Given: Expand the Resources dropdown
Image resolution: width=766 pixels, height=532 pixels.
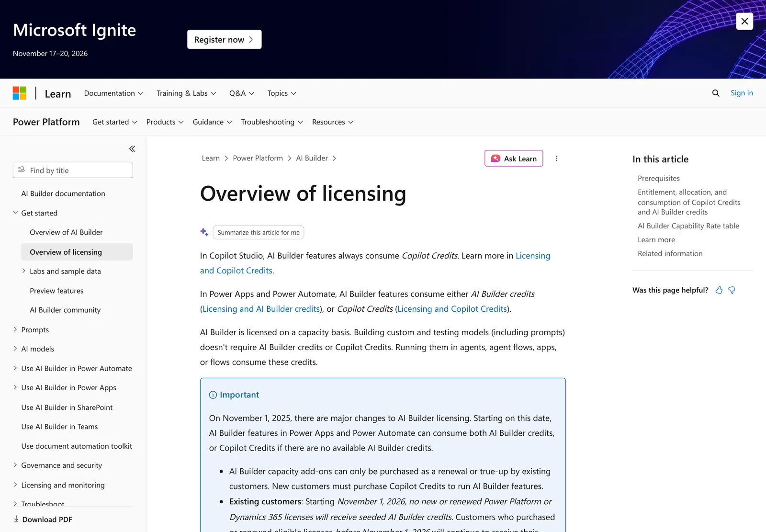Looking at the screenshot, I should click(333, 122).
